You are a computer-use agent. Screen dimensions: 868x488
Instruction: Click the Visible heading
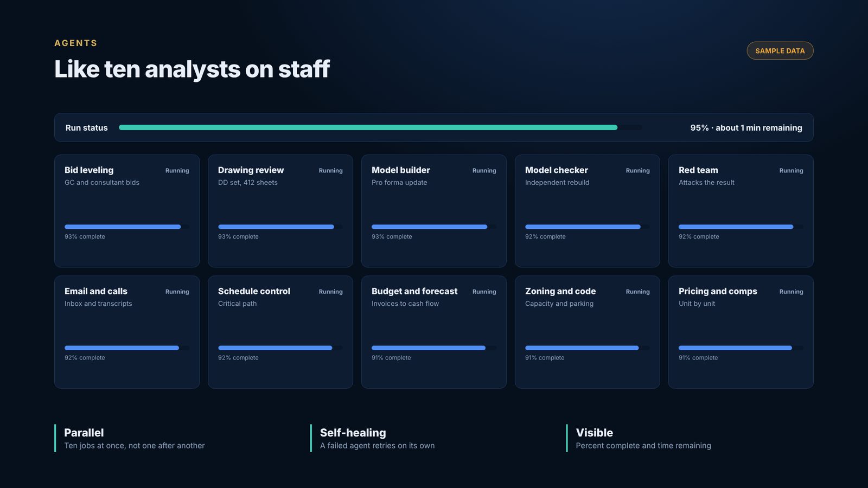pos(594,433)
